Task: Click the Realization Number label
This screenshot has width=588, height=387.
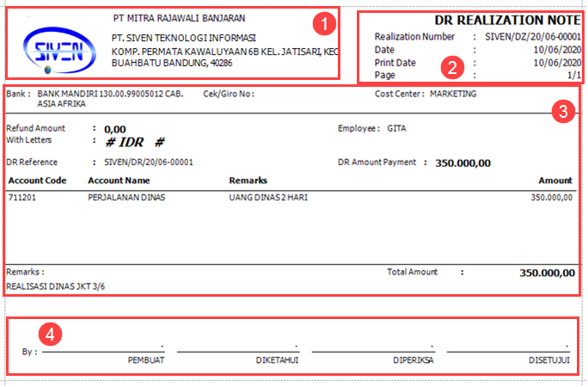Action: tap(414, 36)
